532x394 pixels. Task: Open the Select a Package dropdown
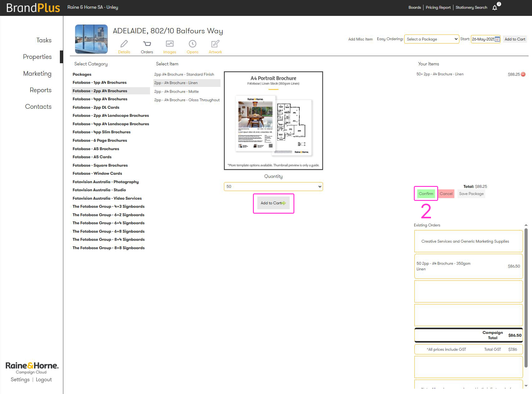pos(432,39)
